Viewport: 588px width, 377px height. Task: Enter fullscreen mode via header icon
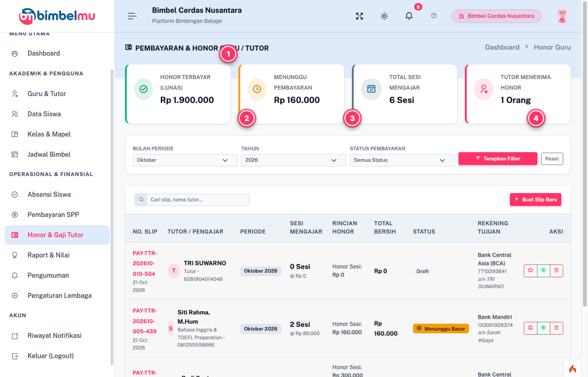point(360,16)
